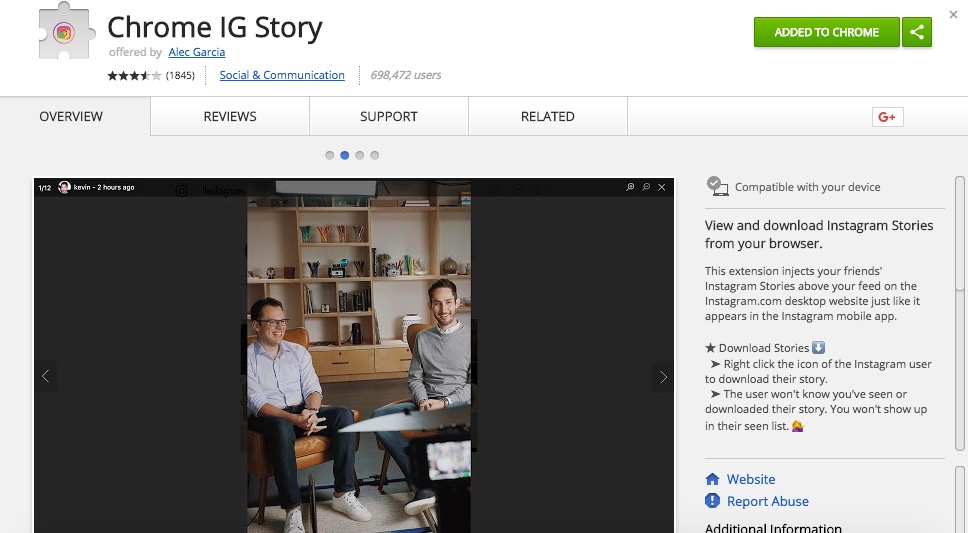Click the star rating with 1845 reviews
The height and width of the screenshot is (533, 968).
coord(151,75)
